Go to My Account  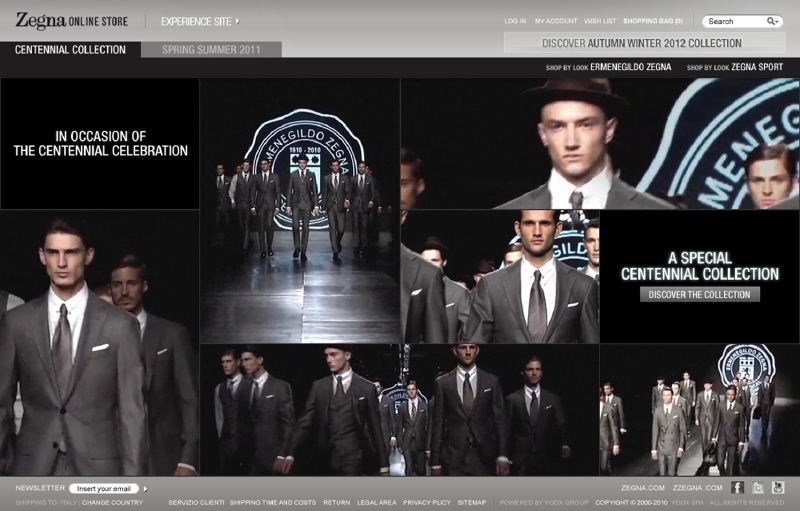click(x=556, y=21)
